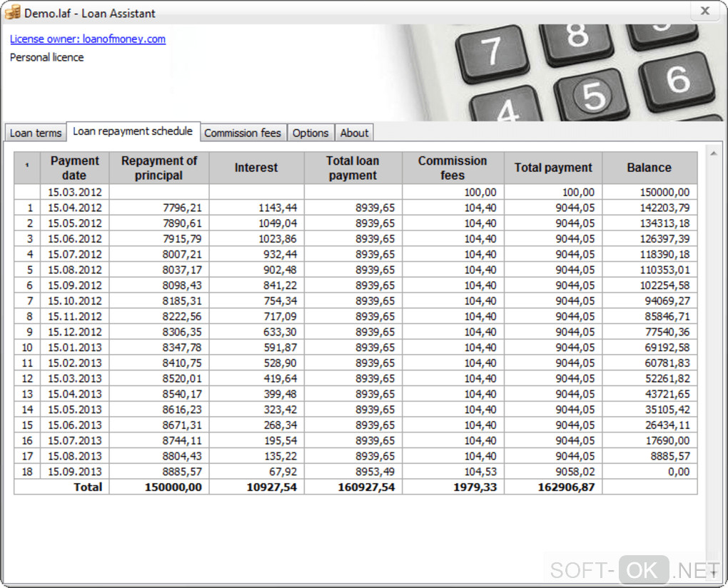Click the Payment date column header

74,168
